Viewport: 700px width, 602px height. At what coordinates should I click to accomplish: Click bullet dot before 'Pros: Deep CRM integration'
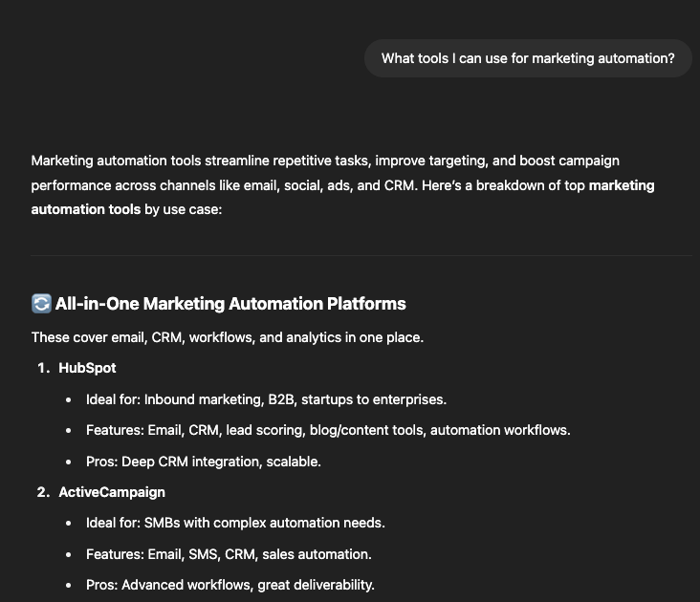(68, 462)
